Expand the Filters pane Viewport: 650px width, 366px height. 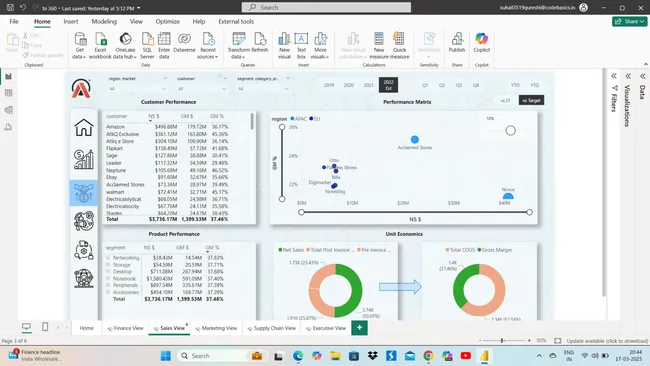[x=614, y=76]
